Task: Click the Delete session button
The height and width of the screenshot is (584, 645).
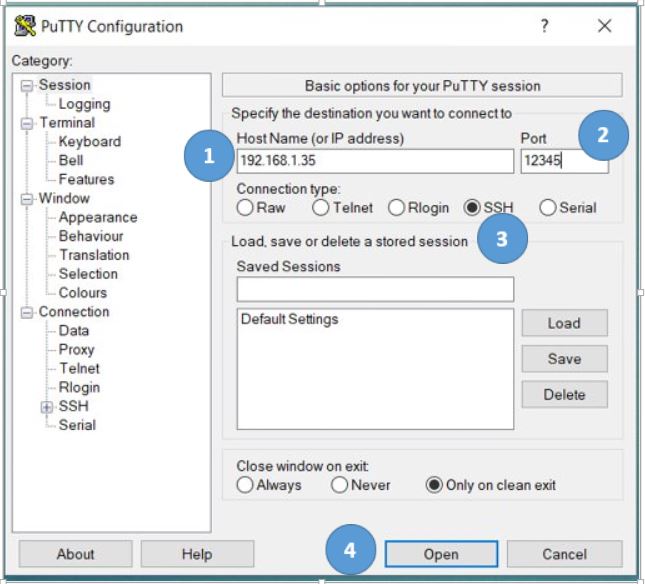Action: coord(564,395)
